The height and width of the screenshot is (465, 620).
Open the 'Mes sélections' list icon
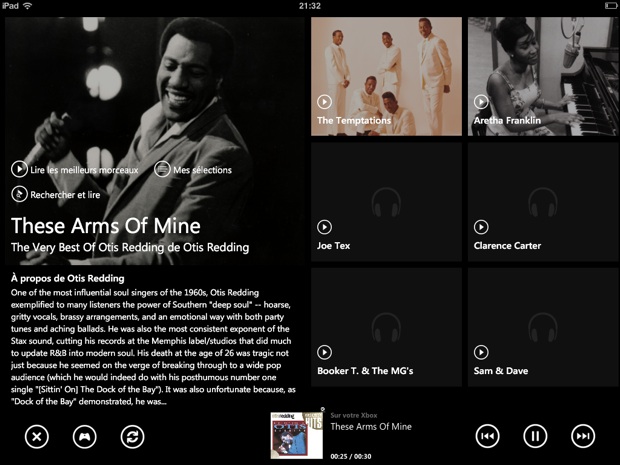tap(162, 169)
